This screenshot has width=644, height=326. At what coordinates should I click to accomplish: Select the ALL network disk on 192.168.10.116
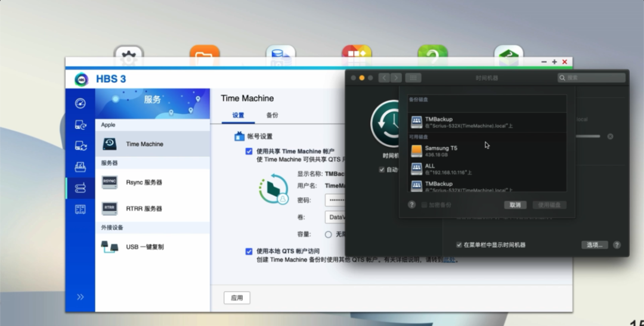(x=487, y=169)
